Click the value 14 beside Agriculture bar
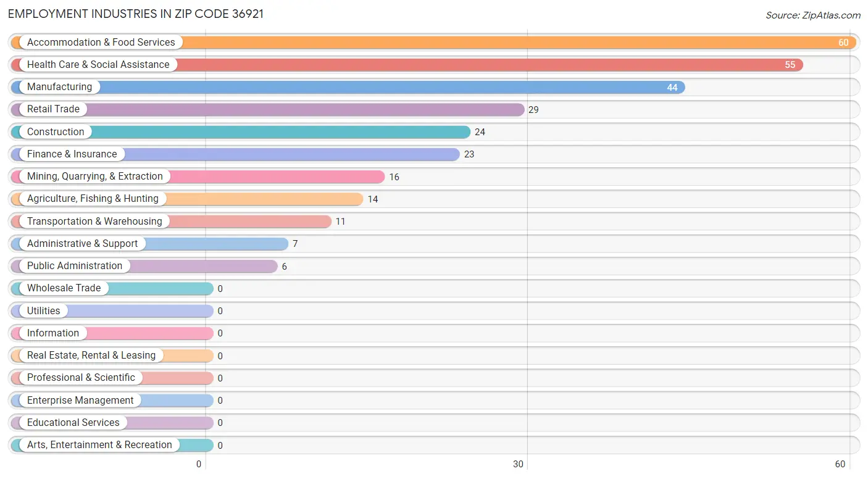The image size is (868, 479). (373, 199)
